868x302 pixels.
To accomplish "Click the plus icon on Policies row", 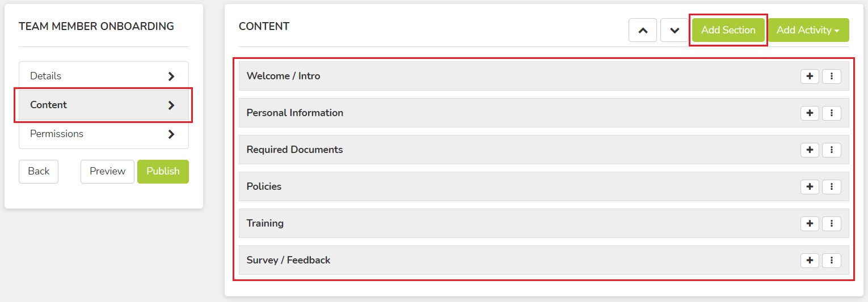I will click(810, 187).
